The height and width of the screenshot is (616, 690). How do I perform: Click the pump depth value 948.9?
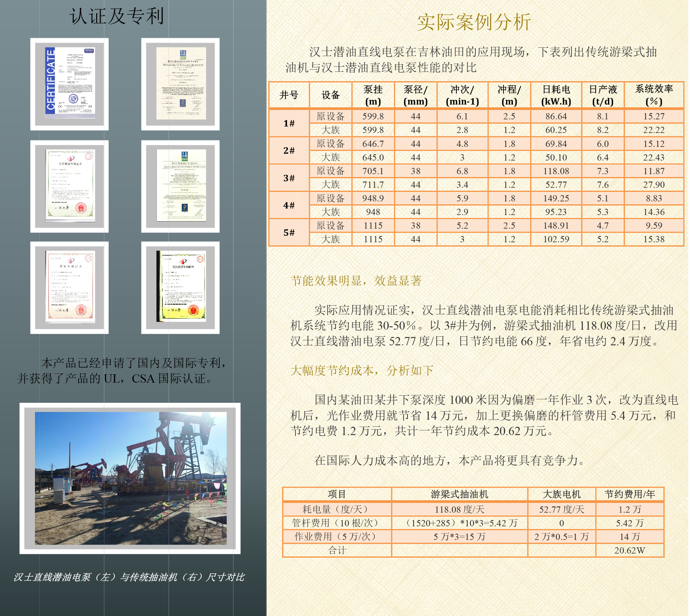coord(373,198)
